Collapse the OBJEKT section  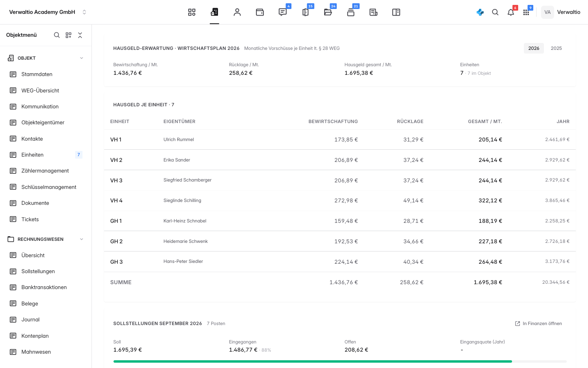point(81,58)
